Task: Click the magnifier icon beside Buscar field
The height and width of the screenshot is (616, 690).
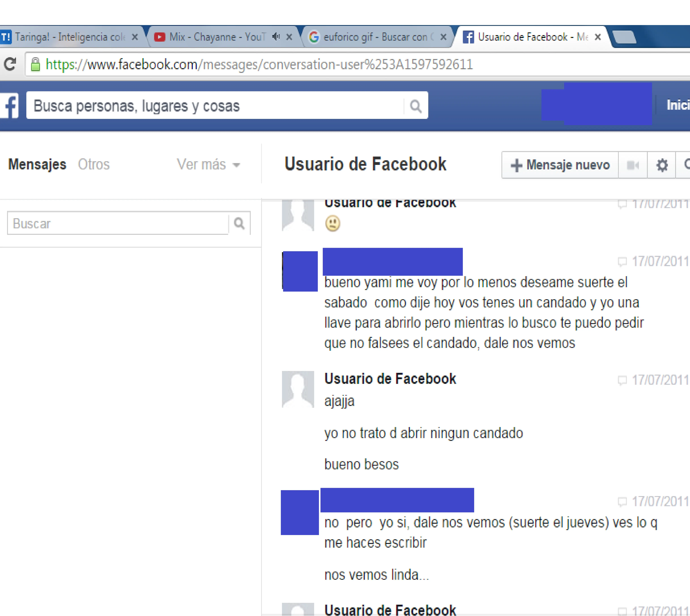Action: click(x=239, y=223)
